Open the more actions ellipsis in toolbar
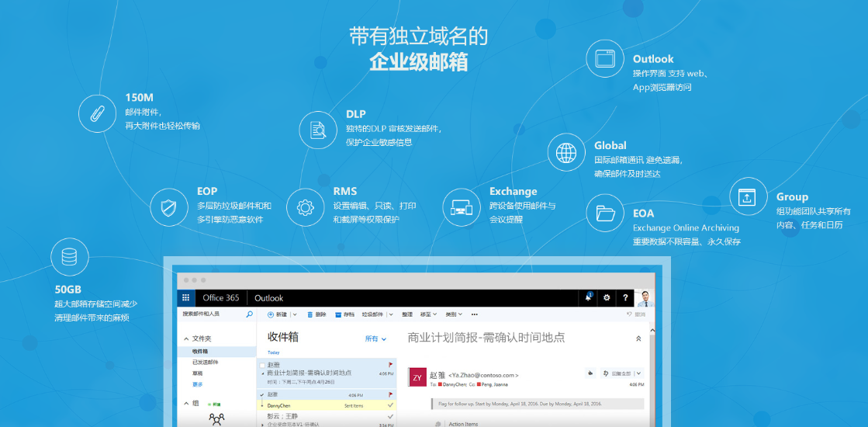 (475, 314)
